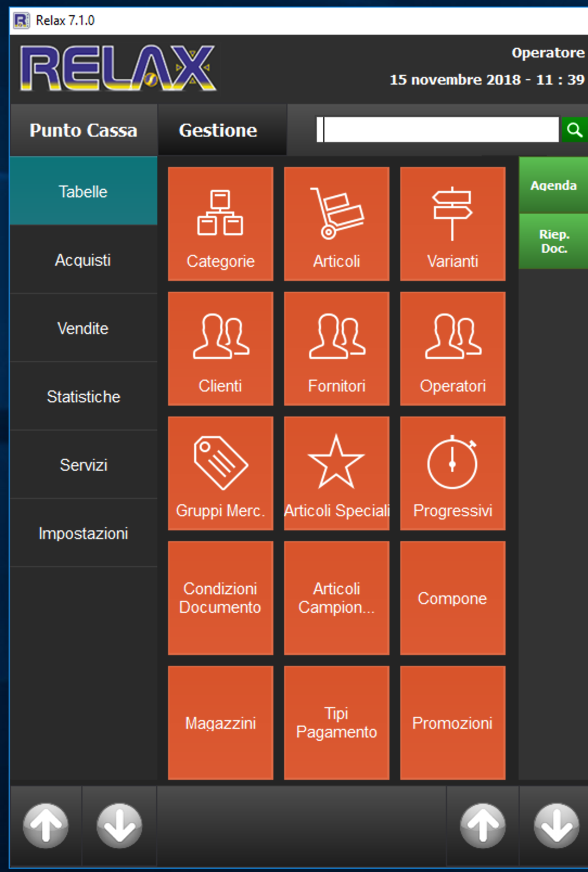The image size is (588, 872).
Task: Click the Relax app icon in title bar
Action: [x=22, y=21]
